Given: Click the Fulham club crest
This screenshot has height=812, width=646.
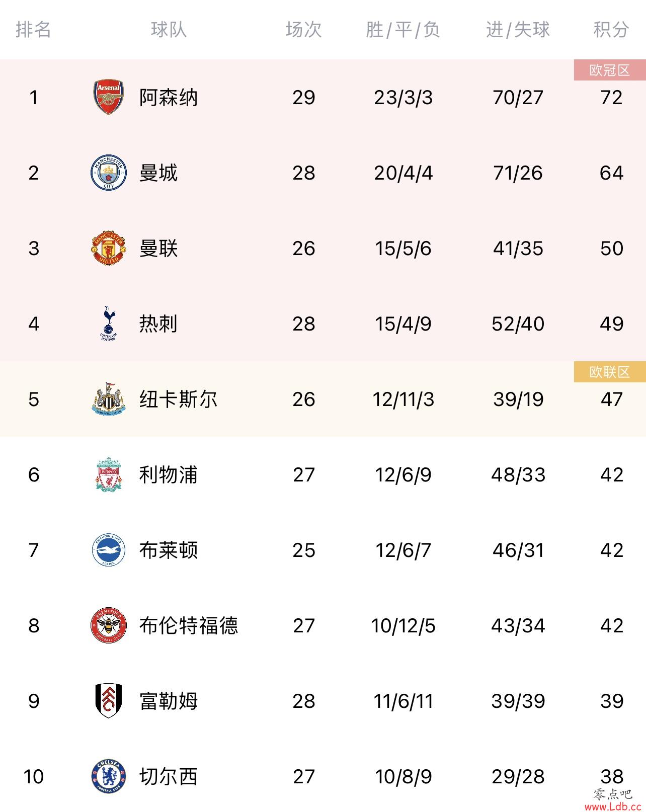Looking at the screenshot, I should (x=109, y=701).
